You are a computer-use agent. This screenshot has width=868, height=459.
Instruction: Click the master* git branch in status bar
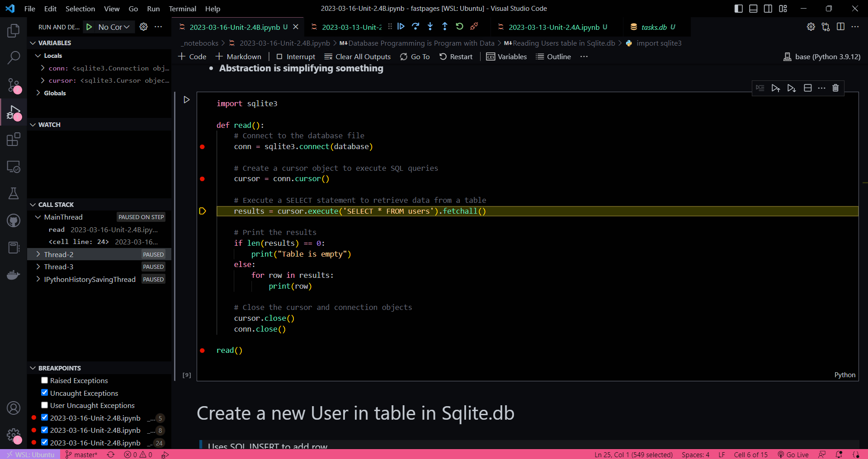(81, 454)
